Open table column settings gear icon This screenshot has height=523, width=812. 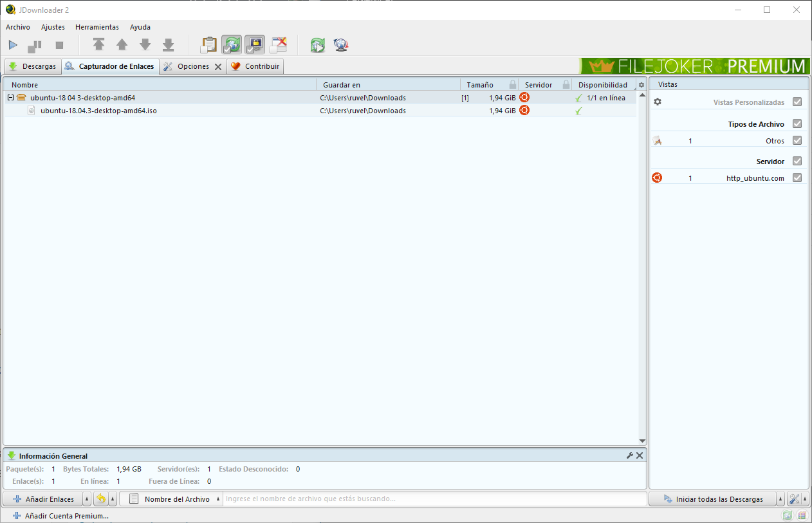coord(641,85)
